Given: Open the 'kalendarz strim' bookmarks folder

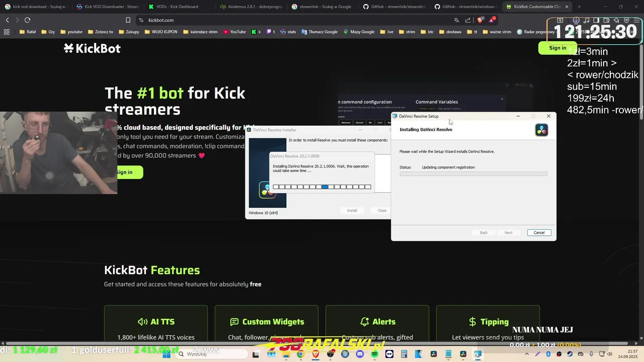Looking at the screenshot, I should click(200, 32).
